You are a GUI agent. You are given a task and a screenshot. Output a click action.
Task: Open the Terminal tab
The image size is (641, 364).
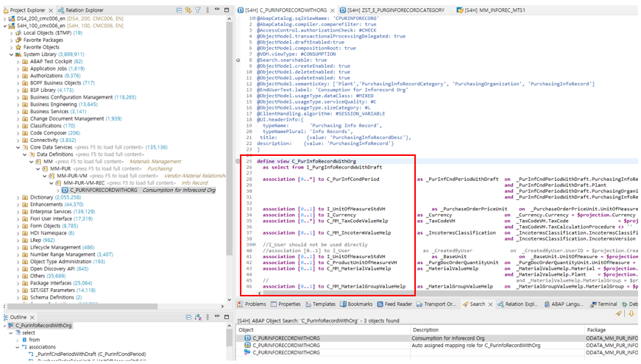(603, 304)
